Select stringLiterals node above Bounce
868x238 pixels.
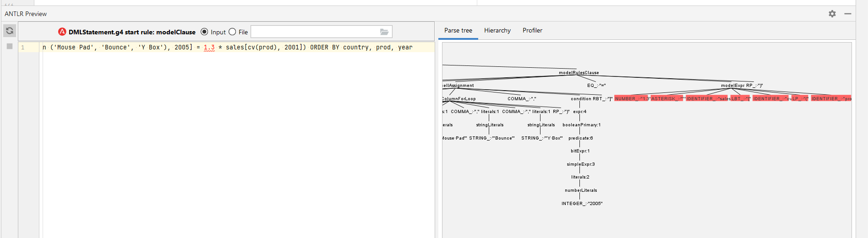point(490,125)
